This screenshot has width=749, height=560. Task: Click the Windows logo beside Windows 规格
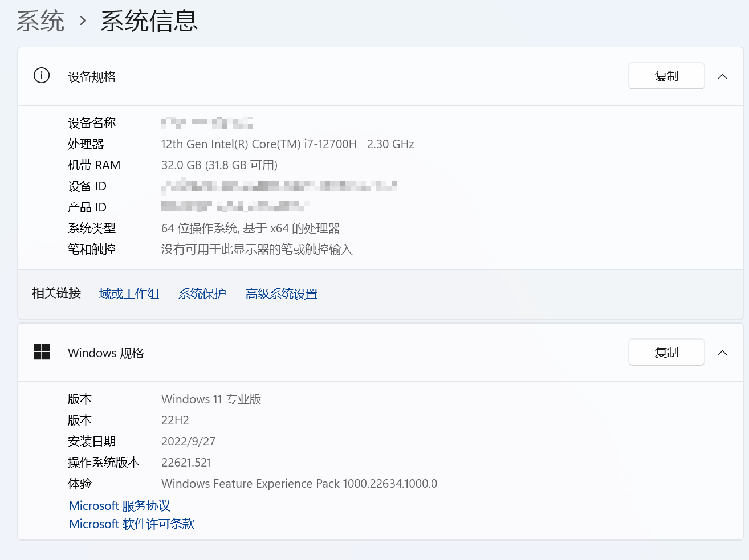click(41, 352)
